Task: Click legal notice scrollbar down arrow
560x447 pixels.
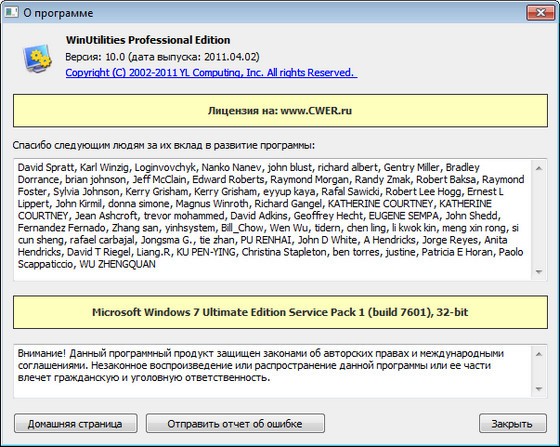Action: (x=539, y=388)
